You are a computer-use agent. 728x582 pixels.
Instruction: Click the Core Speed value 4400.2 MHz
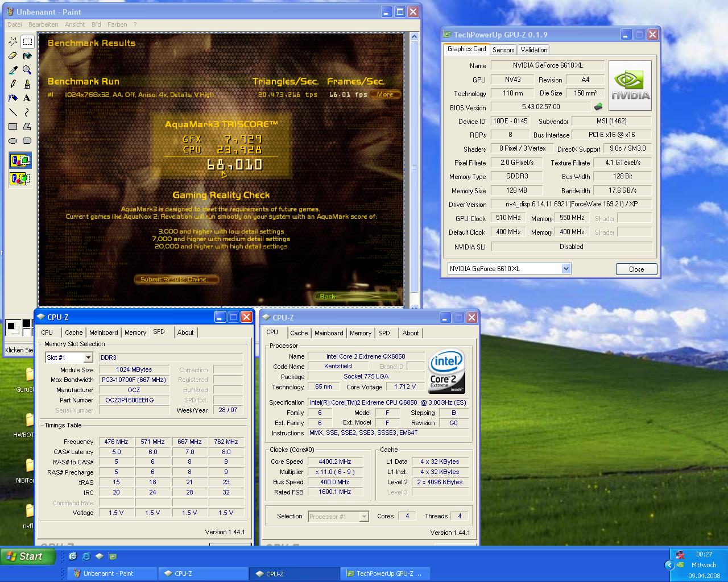click(335, 462)
